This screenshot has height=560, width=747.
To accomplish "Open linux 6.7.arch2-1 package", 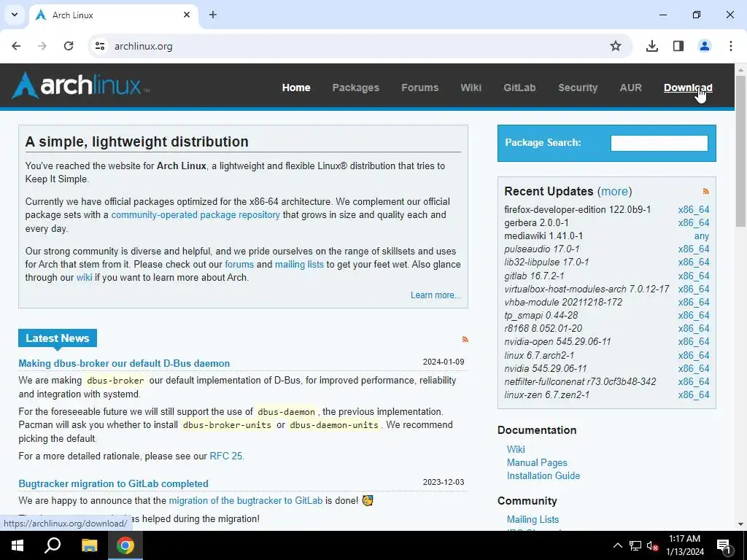I will [x=539, y=355].
